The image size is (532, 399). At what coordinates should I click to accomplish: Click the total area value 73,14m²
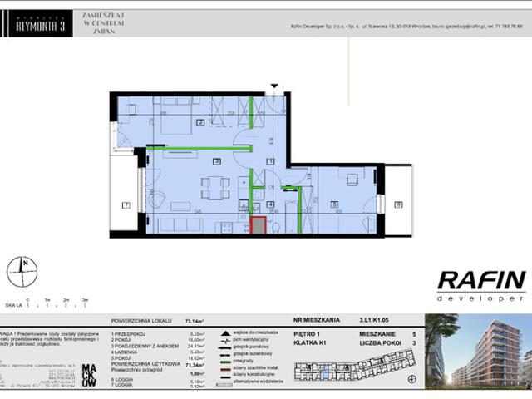click(x=195, y=321)
